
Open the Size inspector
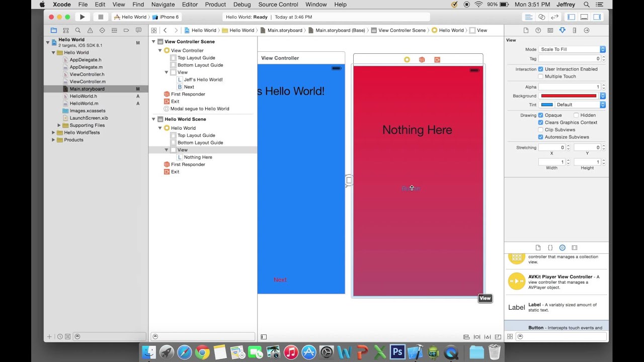point(574,30)
